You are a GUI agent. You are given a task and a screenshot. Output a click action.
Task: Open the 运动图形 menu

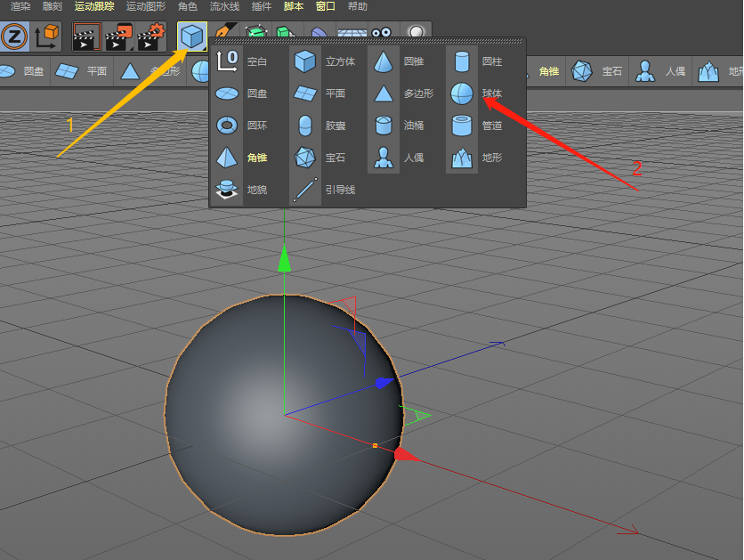(146, 6)
